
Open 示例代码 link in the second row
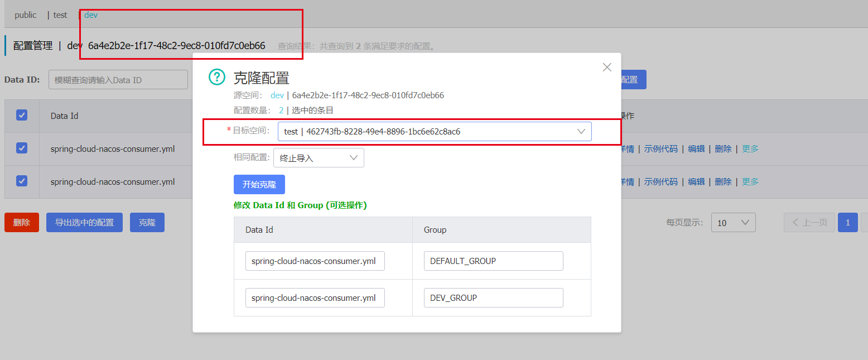tap(661, 182)
